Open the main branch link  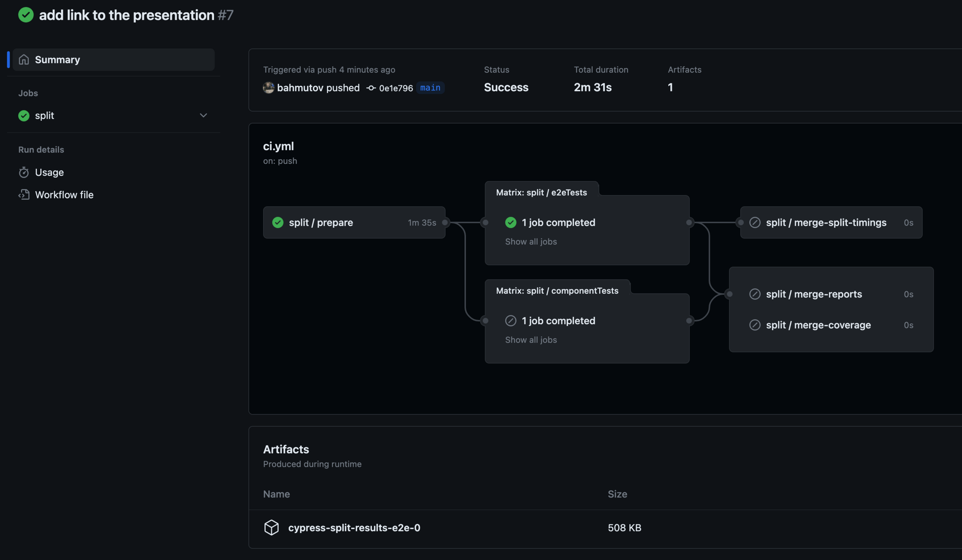(x=430, y=88)
